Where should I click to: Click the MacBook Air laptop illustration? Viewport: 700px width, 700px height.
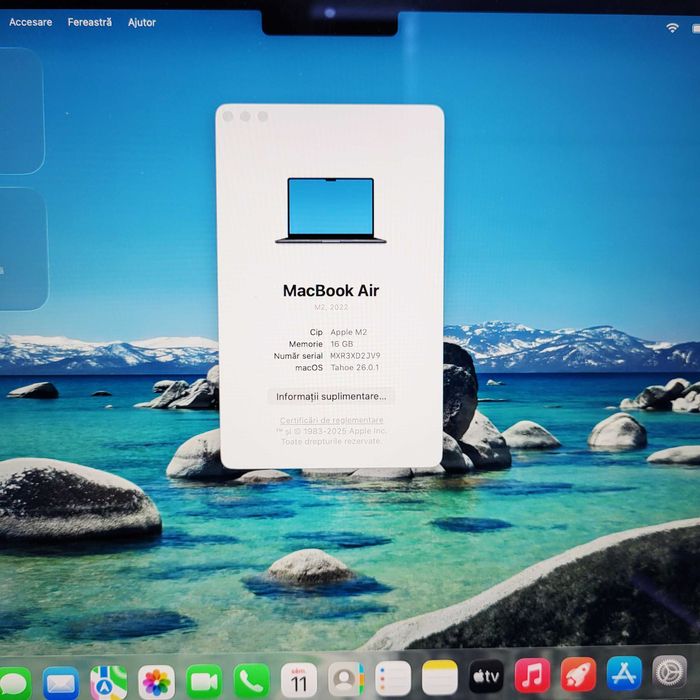pyautogui.click(x=331, y=210)
